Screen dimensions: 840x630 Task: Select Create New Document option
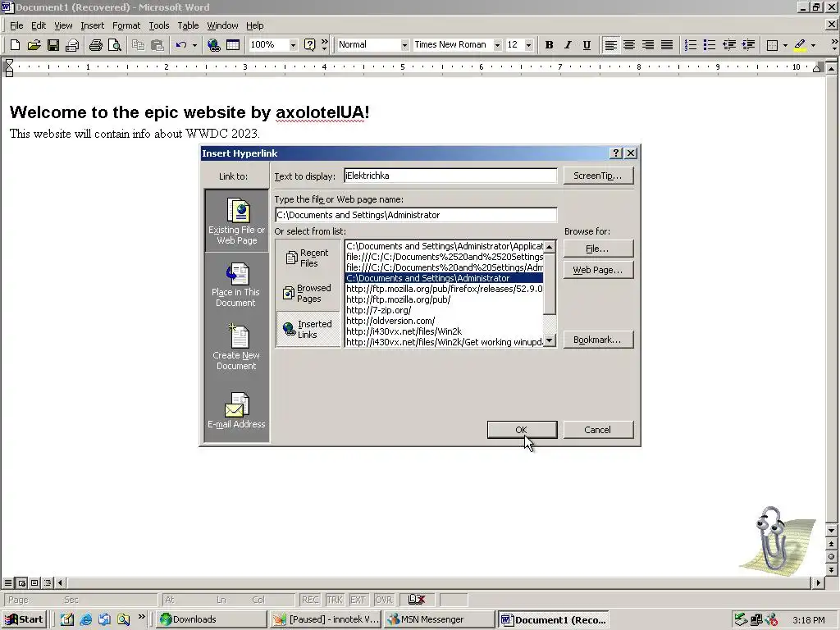236,347
